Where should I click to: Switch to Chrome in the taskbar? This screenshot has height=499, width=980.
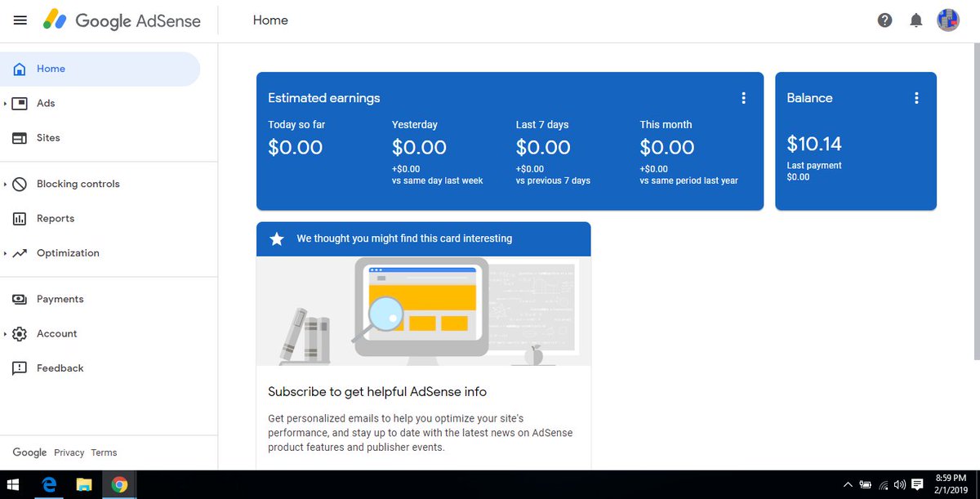click(x=119, y=485)
